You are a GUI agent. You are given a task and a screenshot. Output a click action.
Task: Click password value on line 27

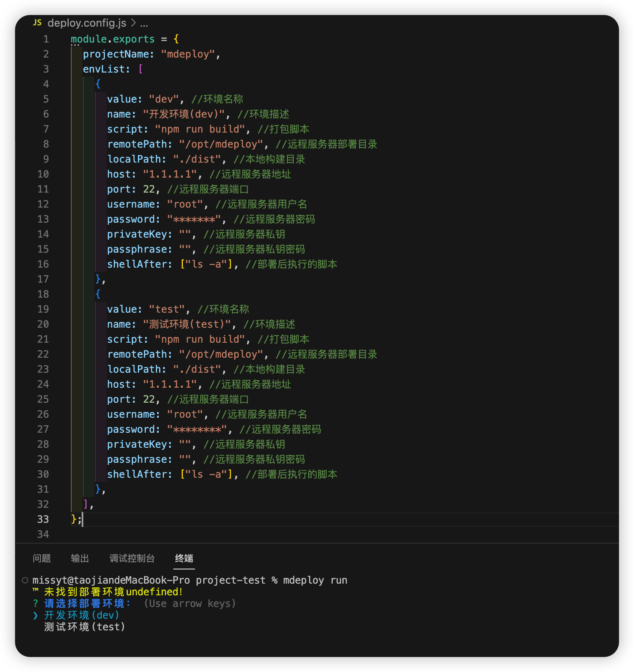click(x=197, y=429)
